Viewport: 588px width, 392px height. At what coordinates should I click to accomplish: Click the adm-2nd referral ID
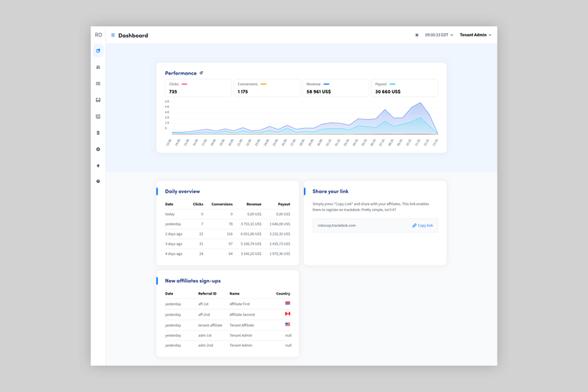[x=206, y=345]
